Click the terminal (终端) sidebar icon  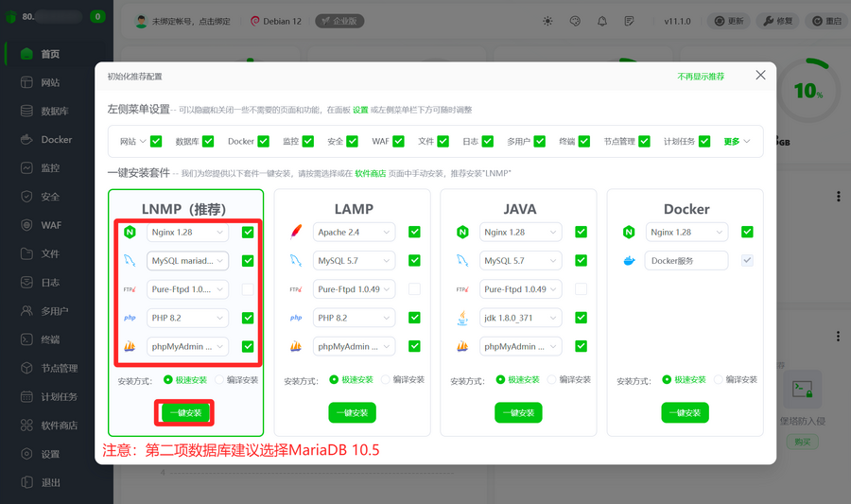26,339
